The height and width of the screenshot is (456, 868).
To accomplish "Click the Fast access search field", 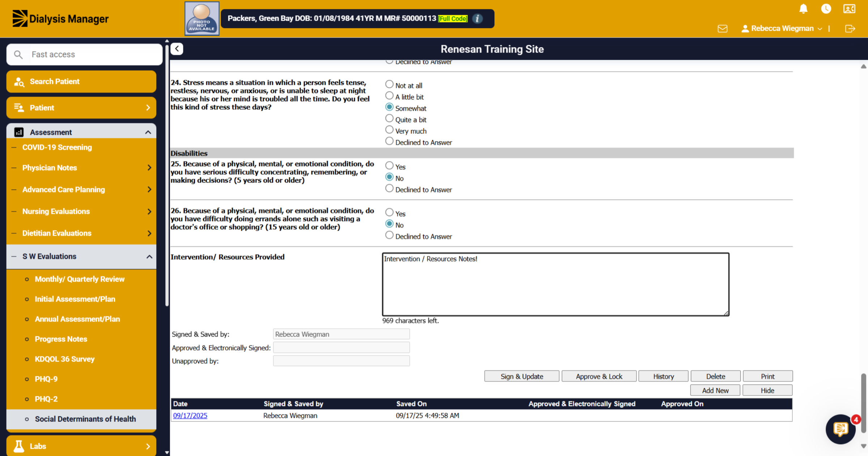I will pyautogui.click(x=85, y=55).
